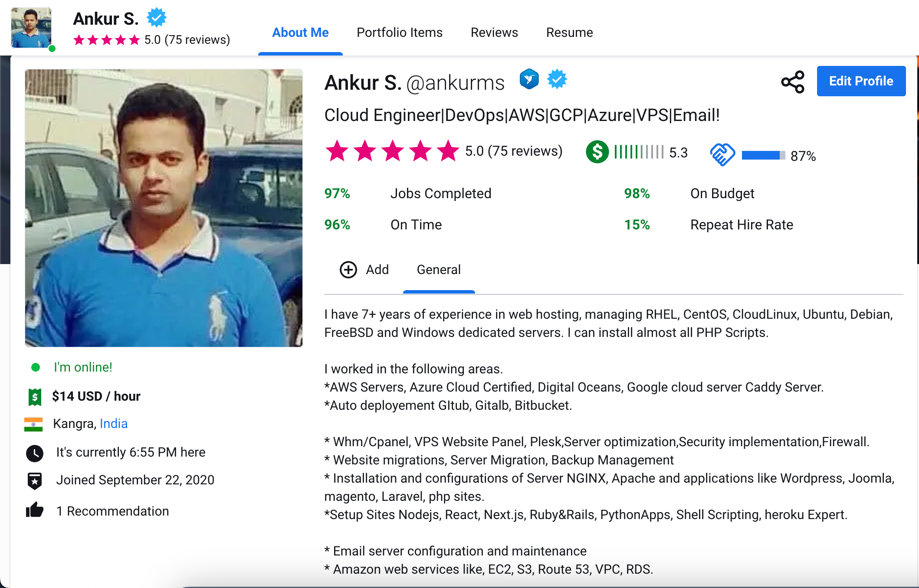Viewport: 919px width, 588px height.
Task: Open the Reviews tab
Action: pyautogui.click(x=494, y=33)
